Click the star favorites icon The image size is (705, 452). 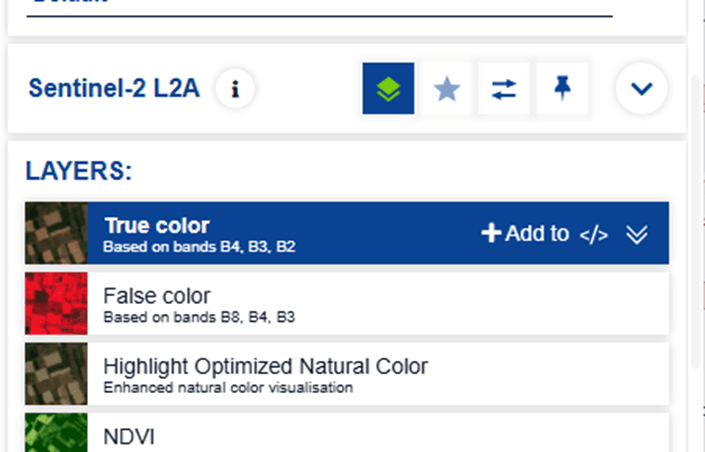[446, 89]
